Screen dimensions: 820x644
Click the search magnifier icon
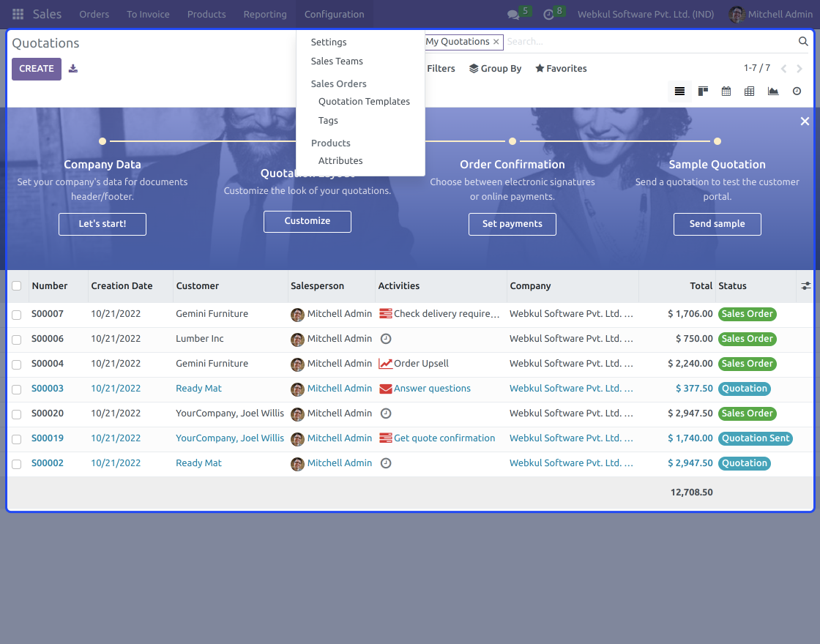tap(803, 41)
